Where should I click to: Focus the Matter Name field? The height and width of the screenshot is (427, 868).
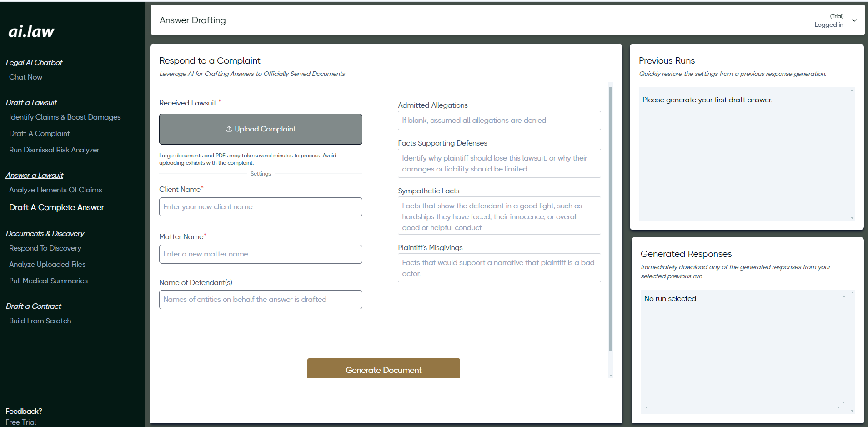click(261, 254)
